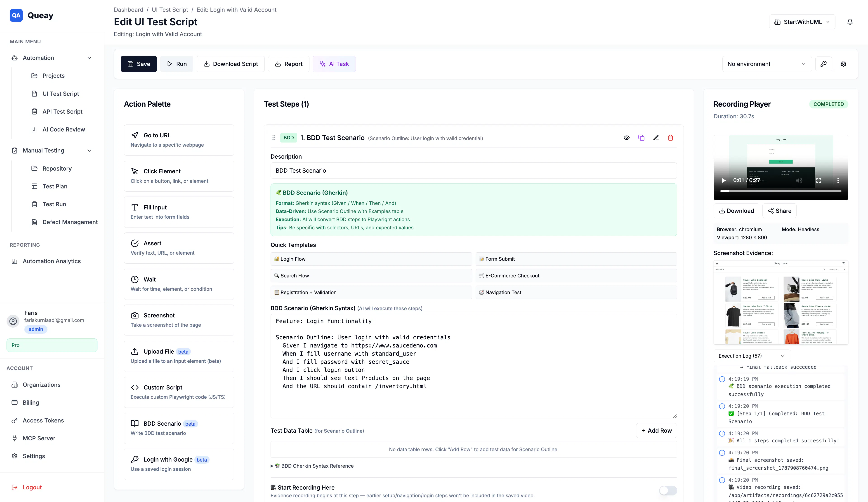Click the Report button
The image size is (868, 502).
[x=289, y=64]
